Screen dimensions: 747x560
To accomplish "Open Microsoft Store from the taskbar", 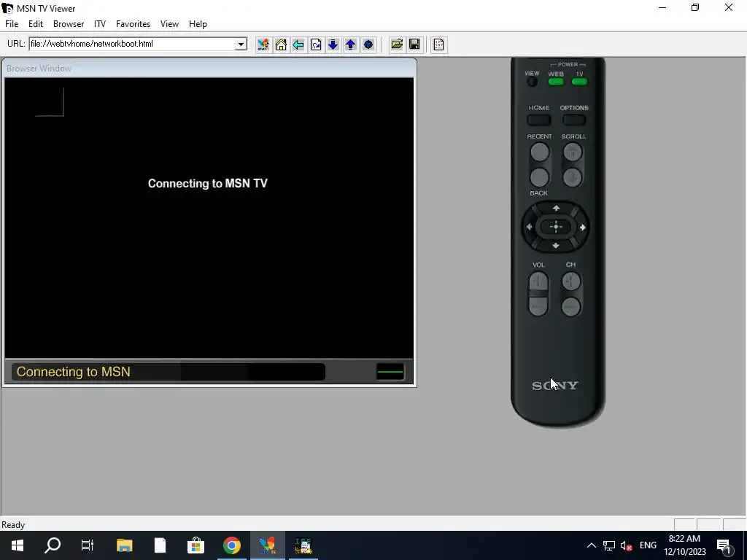I will tap(196, 545).
